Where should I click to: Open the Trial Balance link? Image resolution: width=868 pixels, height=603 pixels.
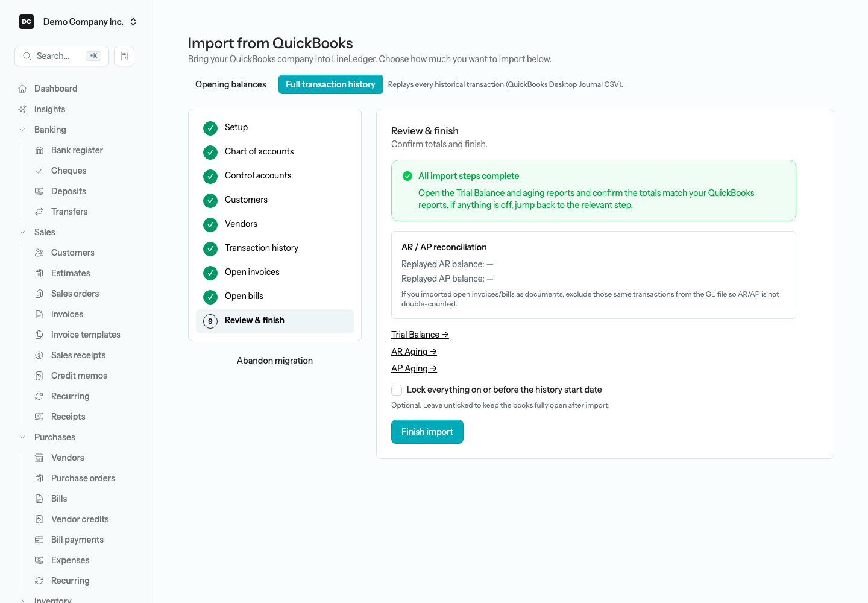pyautogui.click(x=420, y=335)
